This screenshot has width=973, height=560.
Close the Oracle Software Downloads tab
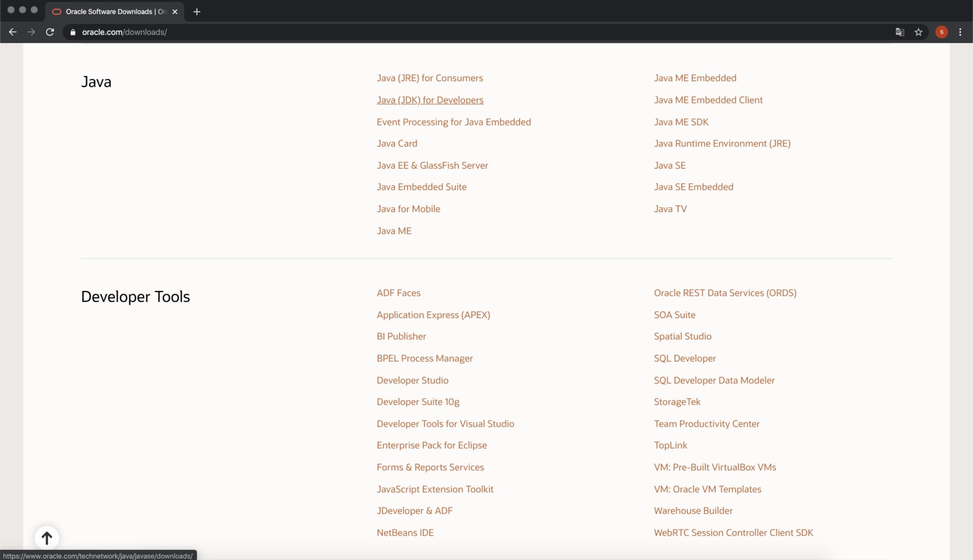click(x=175, y=12)
